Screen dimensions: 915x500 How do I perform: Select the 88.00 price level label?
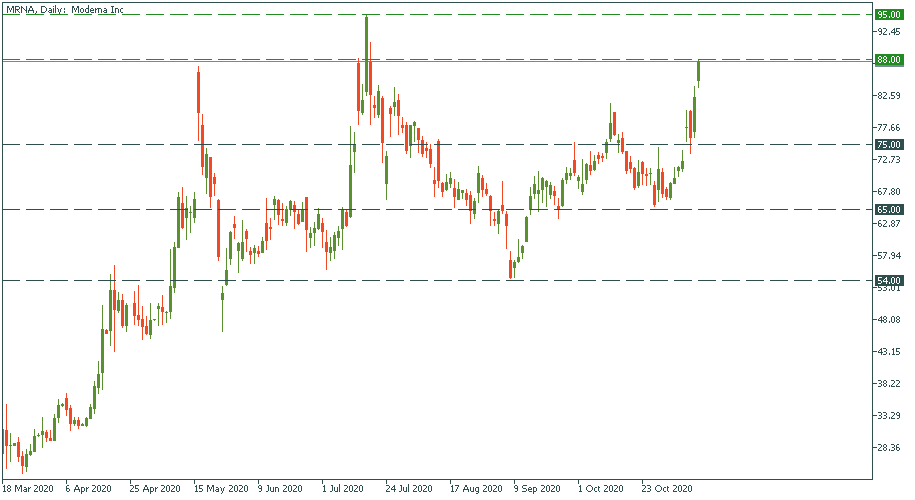(889, 60)
